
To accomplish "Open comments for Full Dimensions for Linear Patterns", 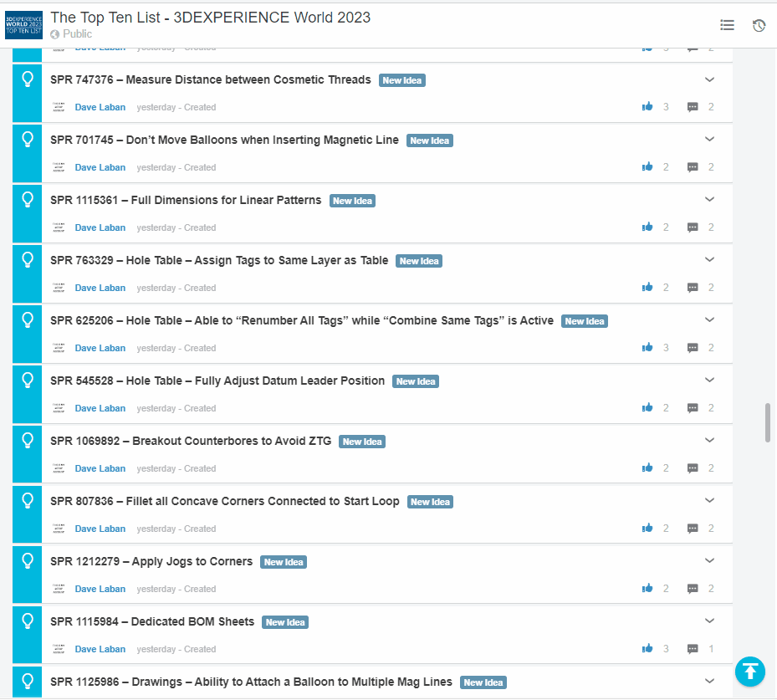I will 693,227.
